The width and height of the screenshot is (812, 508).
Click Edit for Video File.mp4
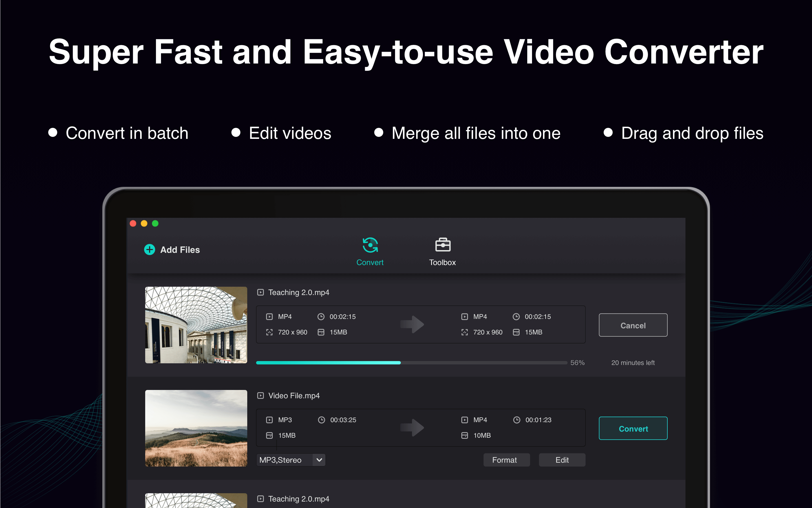point(562,460)
